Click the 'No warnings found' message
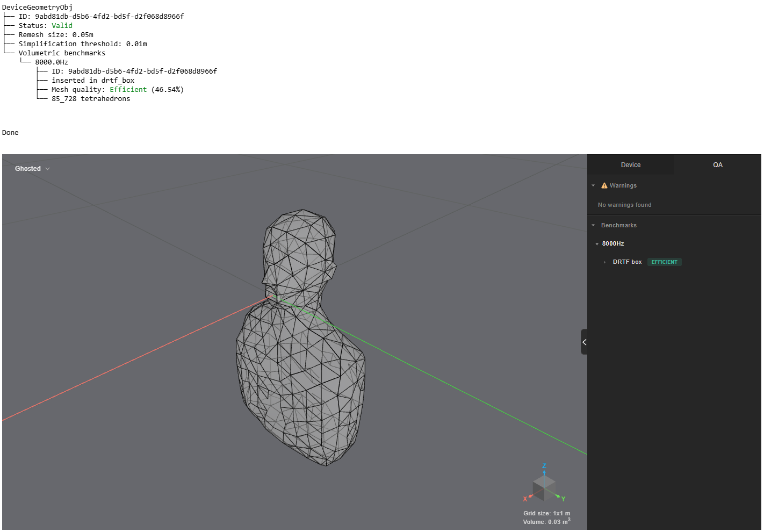764x532 pixels. pos(624,205)
